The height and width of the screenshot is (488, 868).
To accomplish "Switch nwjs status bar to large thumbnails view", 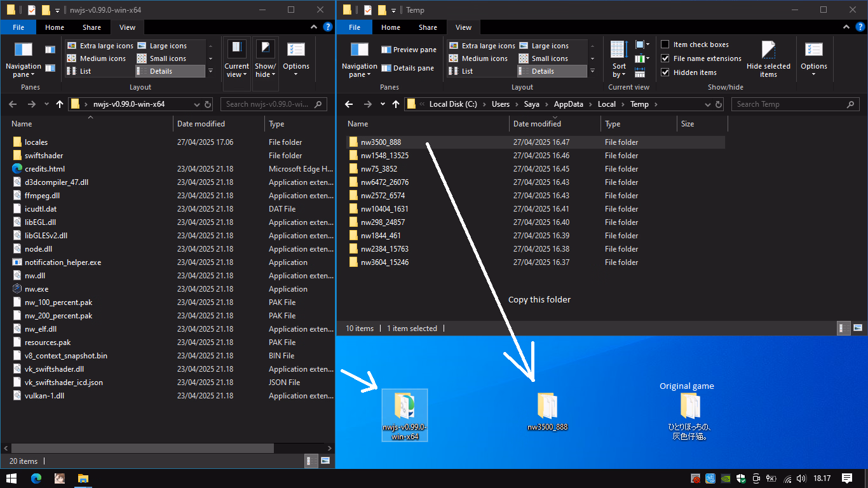I will (326, 461).
